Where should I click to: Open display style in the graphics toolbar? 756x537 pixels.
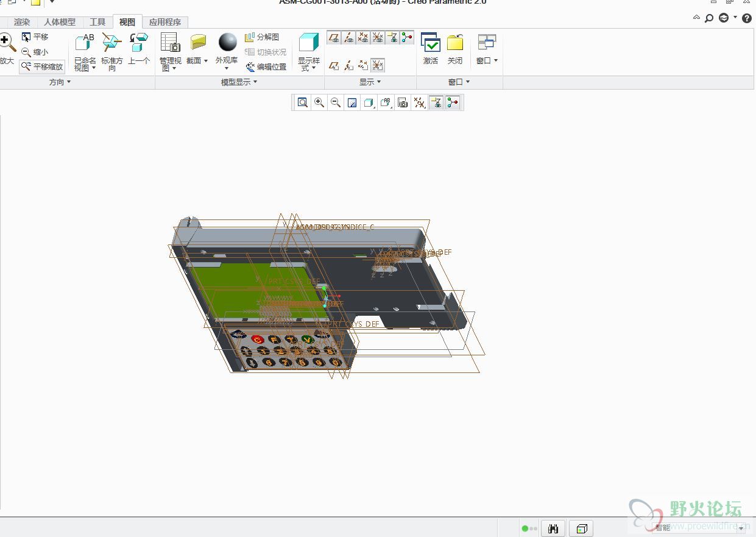pos(369,103)
